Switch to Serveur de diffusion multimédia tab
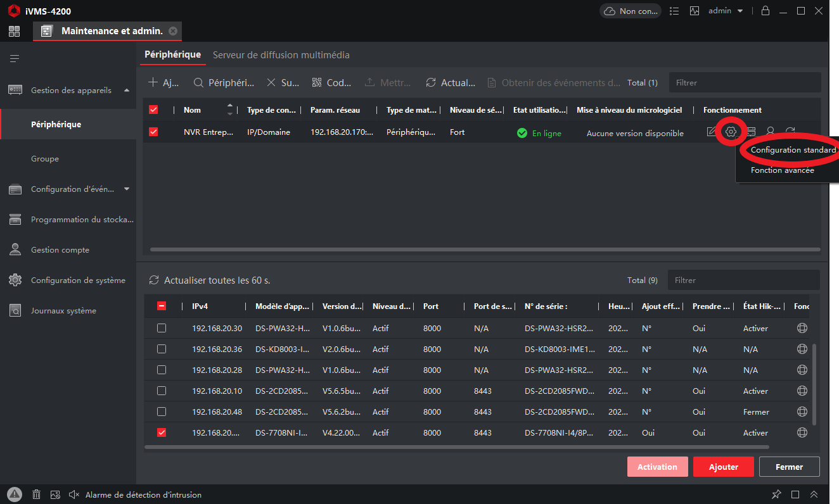 click(281, 55)
